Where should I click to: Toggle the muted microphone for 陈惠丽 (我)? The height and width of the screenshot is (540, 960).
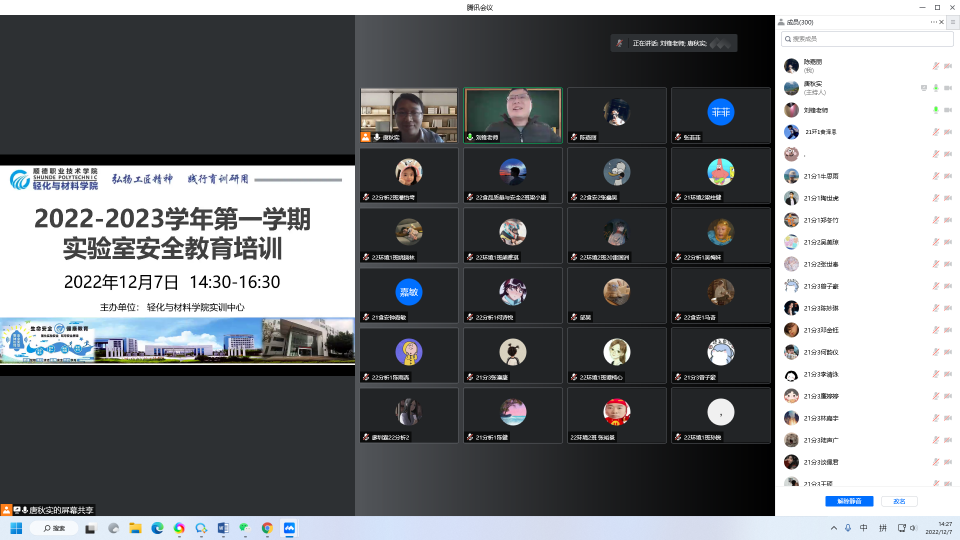[936, 66]
